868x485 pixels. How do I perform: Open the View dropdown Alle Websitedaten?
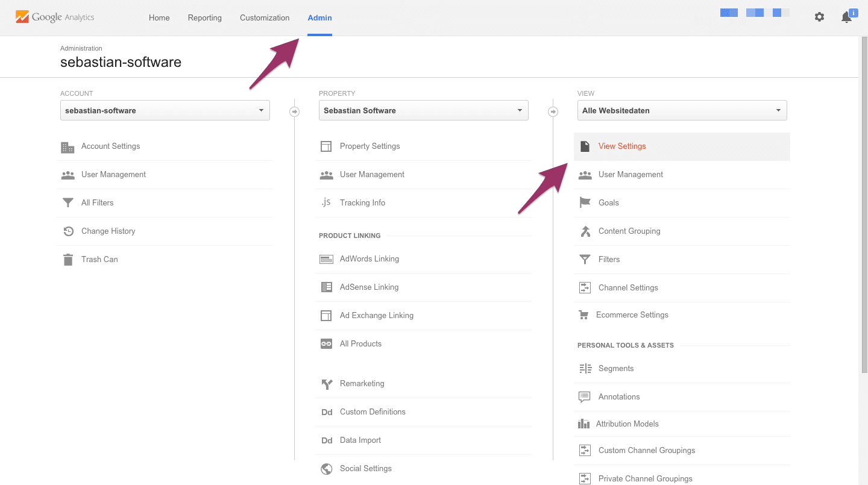[x=682, y=110]
